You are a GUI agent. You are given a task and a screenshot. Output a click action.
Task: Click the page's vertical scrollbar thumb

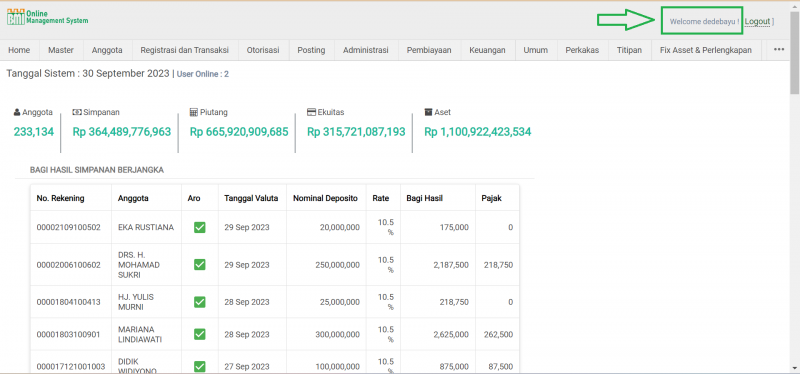pos(794,54)
